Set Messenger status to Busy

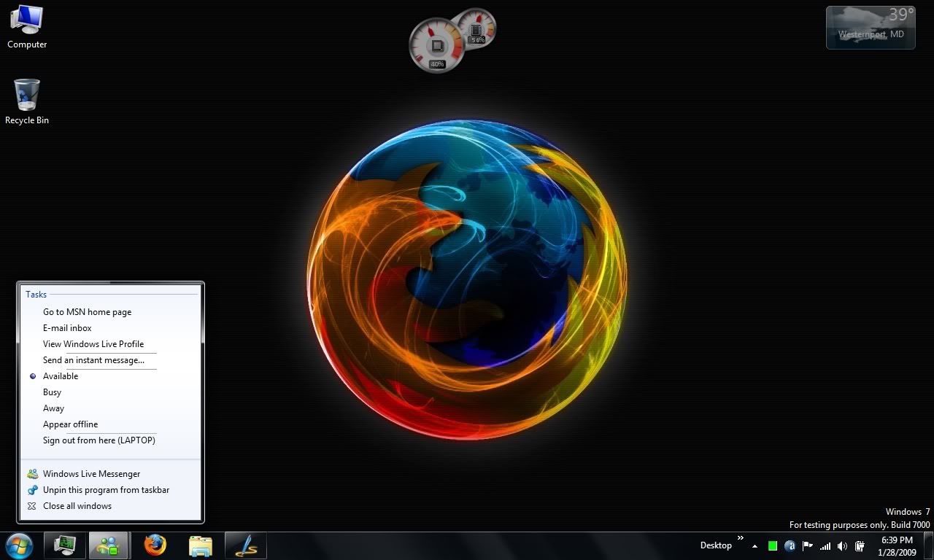[x=53, y=392]
